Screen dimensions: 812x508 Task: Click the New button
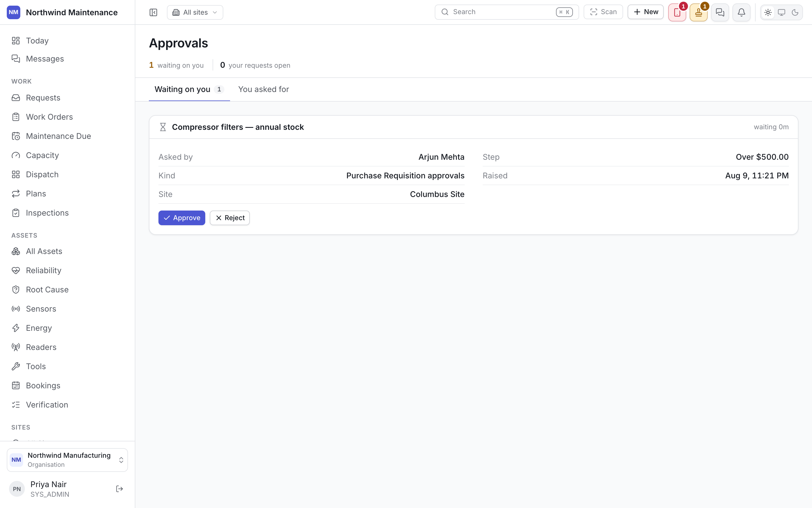pos(646,12)
